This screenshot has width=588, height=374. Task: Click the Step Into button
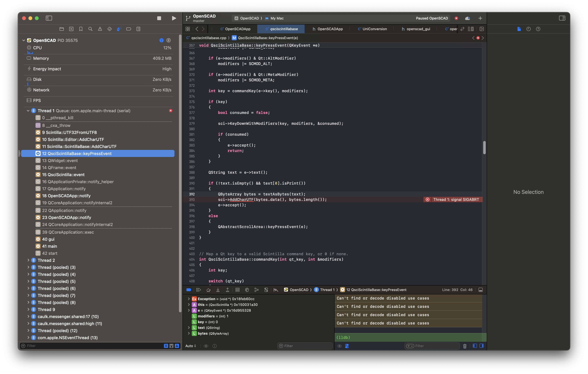(218, 290)
